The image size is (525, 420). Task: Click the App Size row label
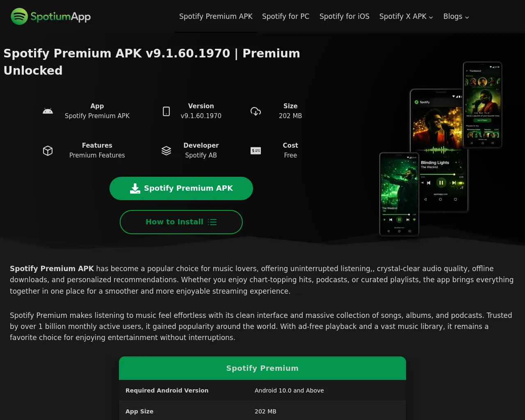point(139,411)
